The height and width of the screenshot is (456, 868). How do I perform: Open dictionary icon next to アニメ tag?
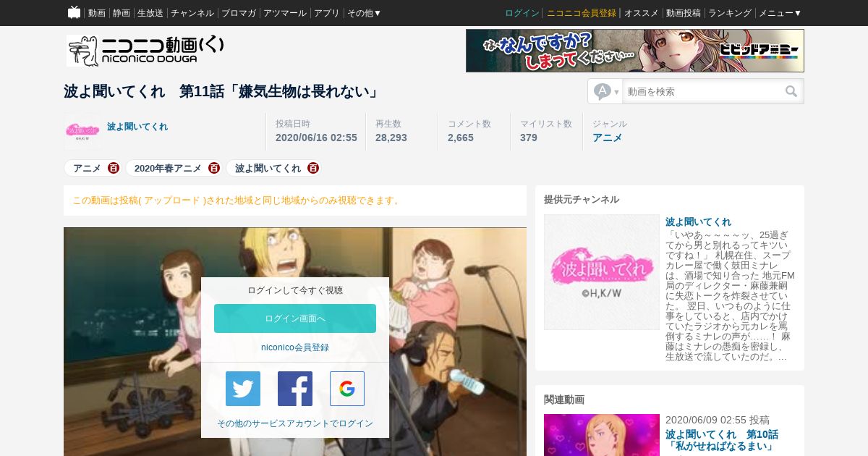(114, 168)
